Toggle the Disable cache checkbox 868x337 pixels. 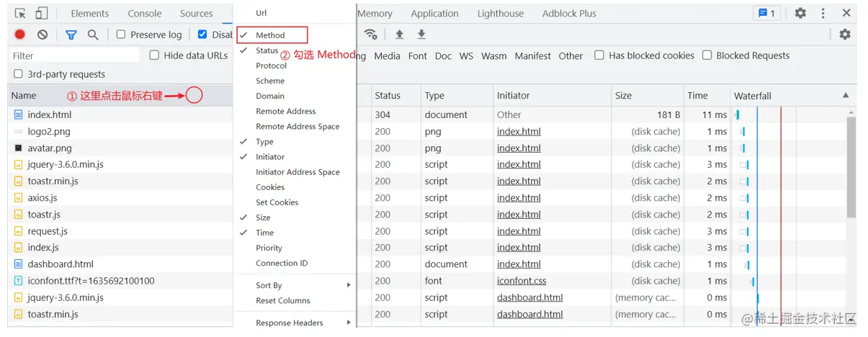pyautogui.click(x=202, y=35)
